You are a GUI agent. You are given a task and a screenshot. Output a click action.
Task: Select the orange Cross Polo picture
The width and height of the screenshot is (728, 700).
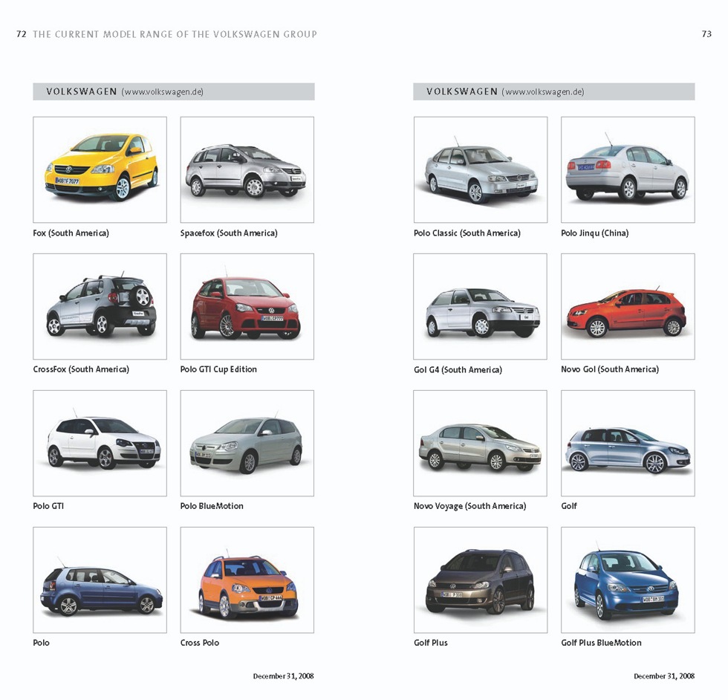tap(247, 580)
